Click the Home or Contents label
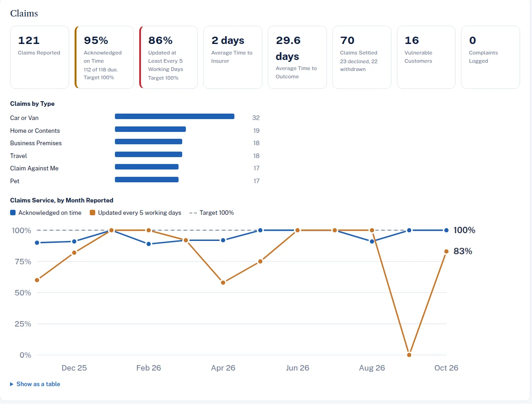This screenshot has width=532, height=404. coord(35,131)
